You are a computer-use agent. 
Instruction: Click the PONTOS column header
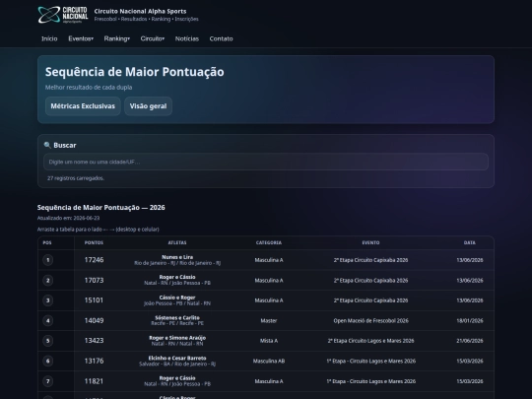94,242
